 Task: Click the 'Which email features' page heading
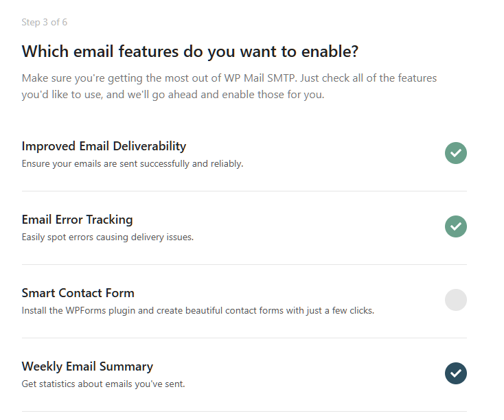click(190, 51)
